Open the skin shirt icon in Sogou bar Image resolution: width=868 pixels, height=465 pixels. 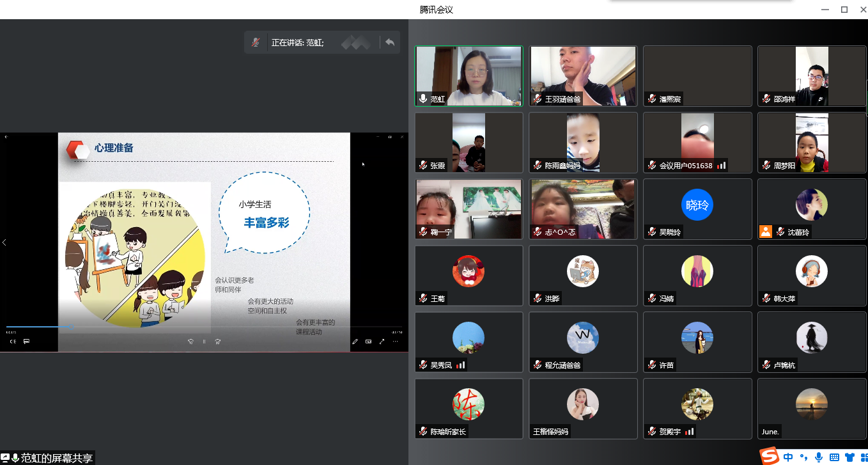point(849,457)
